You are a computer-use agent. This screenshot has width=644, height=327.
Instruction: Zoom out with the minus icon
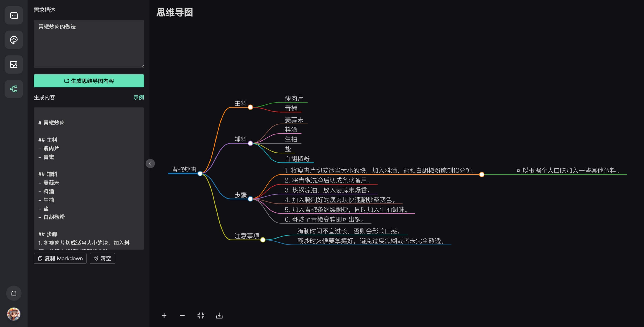pyautogui.click(x=183, y=316)
